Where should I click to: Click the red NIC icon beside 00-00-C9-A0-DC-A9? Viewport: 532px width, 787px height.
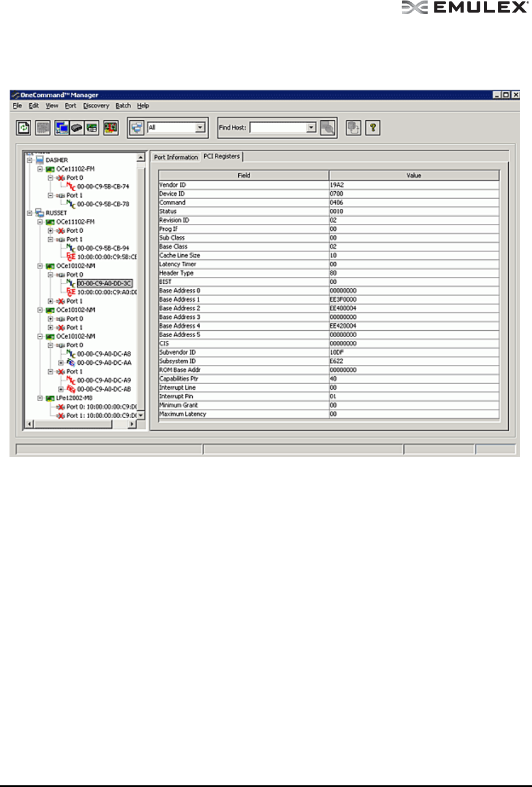click(x=71, y=380)
